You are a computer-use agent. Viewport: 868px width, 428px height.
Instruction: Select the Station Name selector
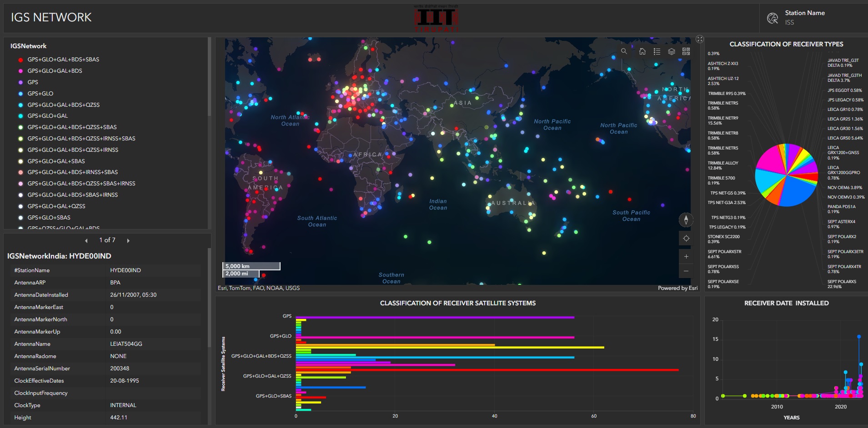click(x=804, y=18)
